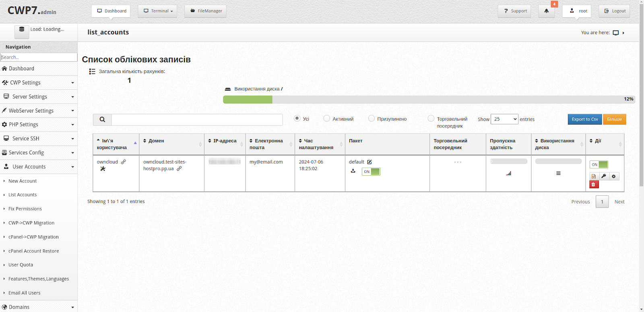Click the list icon beside total accounts
644x312 pixels.
tap(92, 72)
